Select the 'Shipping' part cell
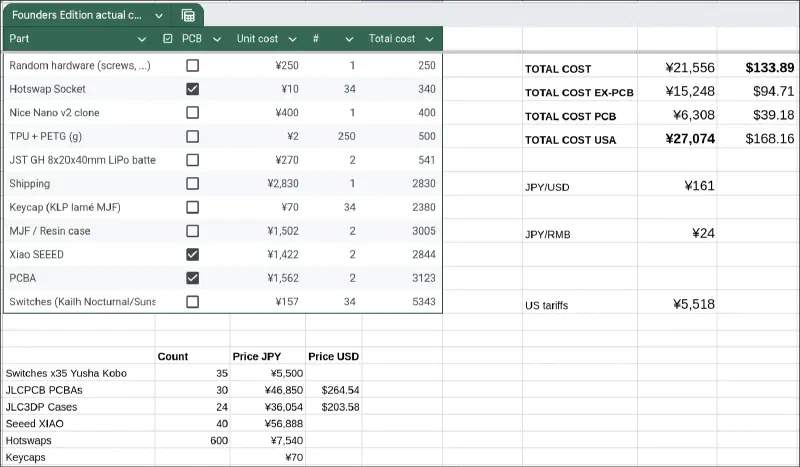 30,184
